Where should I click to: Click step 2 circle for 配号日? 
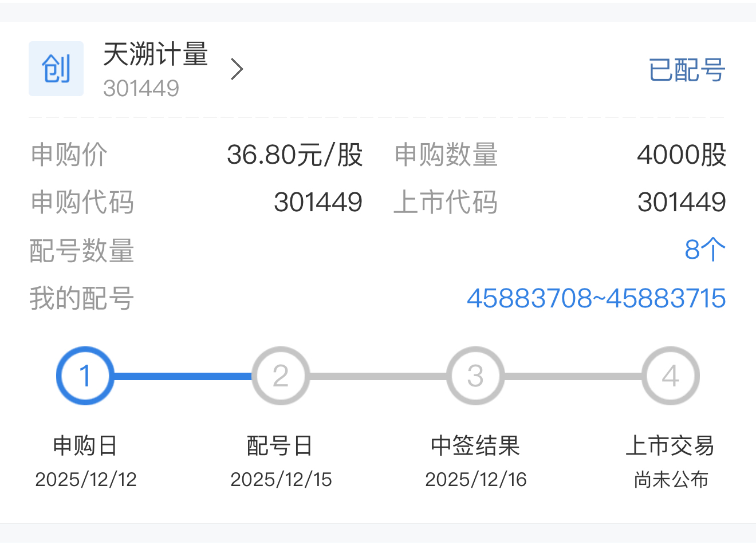click(281, 376)
